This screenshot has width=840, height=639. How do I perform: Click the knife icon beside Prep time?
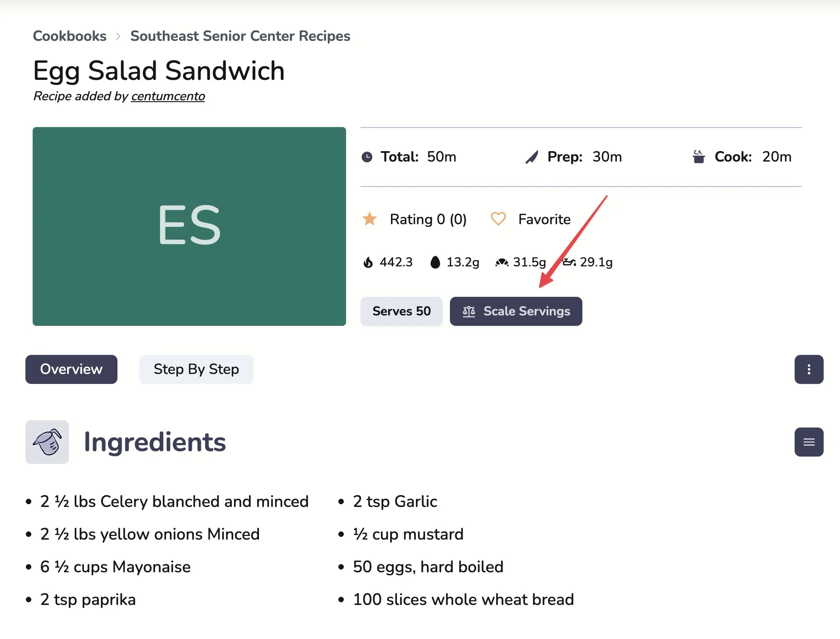point(531,157)
